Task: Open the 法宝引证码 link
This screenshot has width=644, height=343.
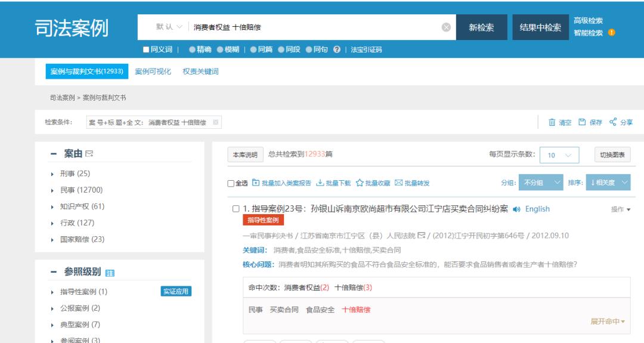Action: click(366, 50)
